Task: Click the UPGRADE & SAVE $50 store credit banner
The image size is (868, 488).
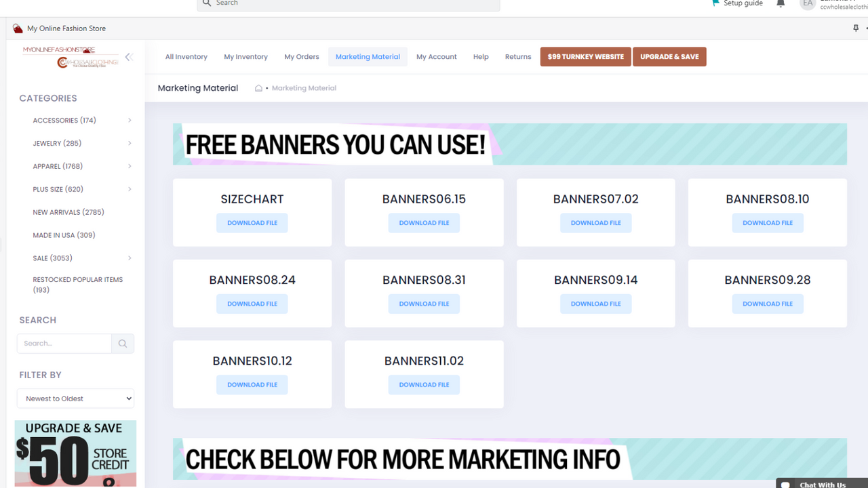Action: (75, 453)
